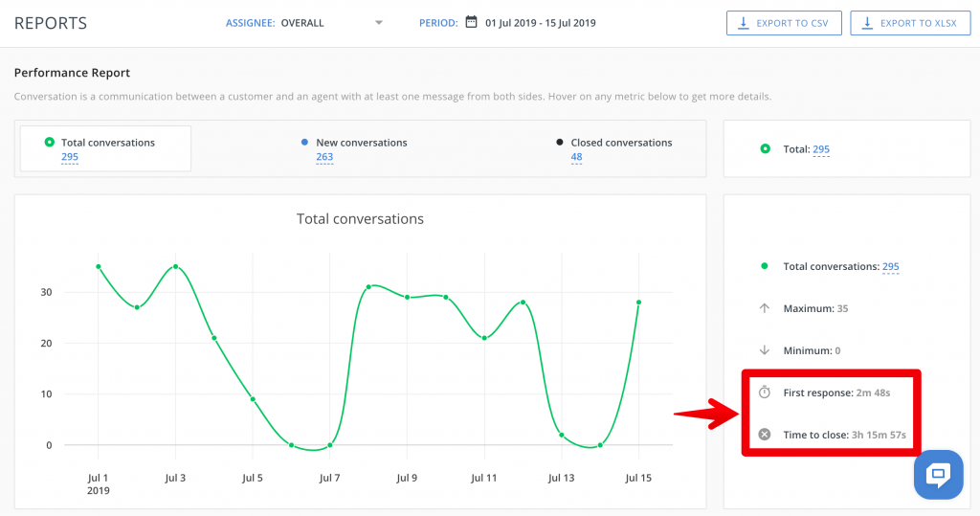Click the 'Total conversations' chart title
980x516 pixels.
tap(360, 219)
